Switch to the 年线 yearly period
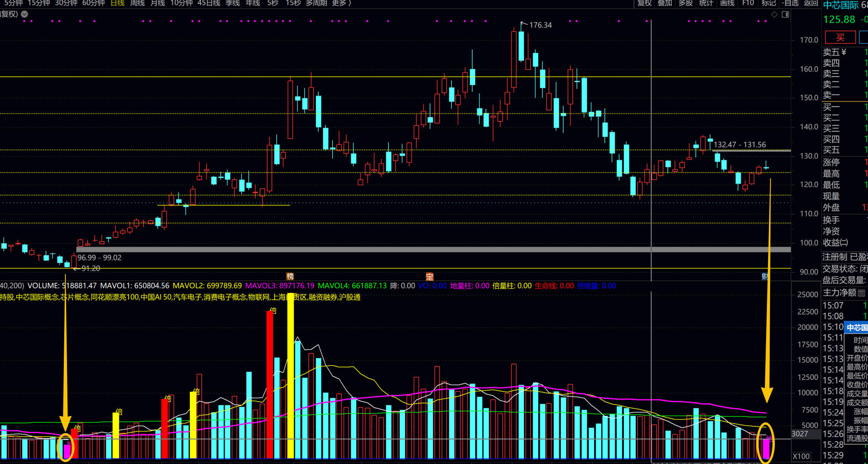 [253, 3]
